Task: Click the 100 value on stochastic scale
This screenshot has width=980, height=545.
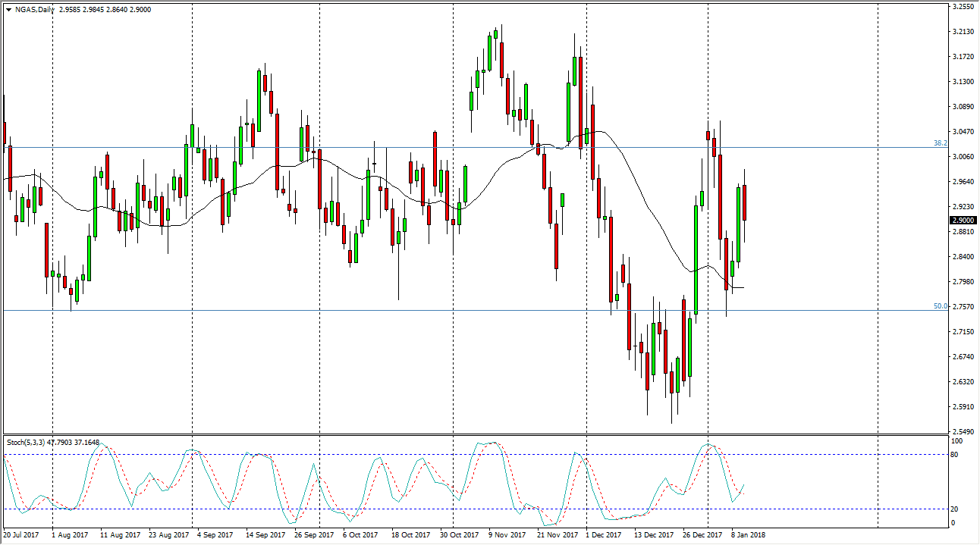Action: pyautogui.click(x=956, y=441)
